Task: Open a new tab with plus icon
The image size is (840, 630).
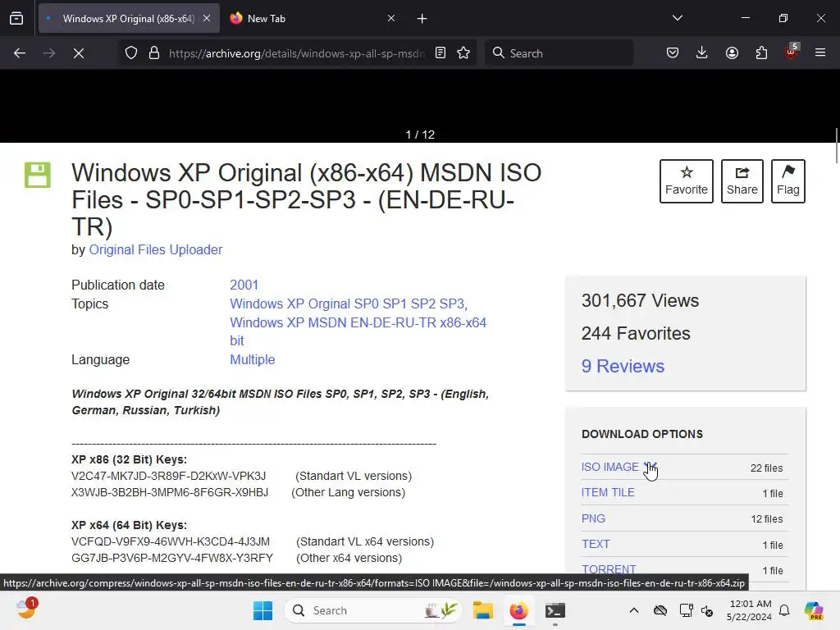Action: (x=422, y=19)
